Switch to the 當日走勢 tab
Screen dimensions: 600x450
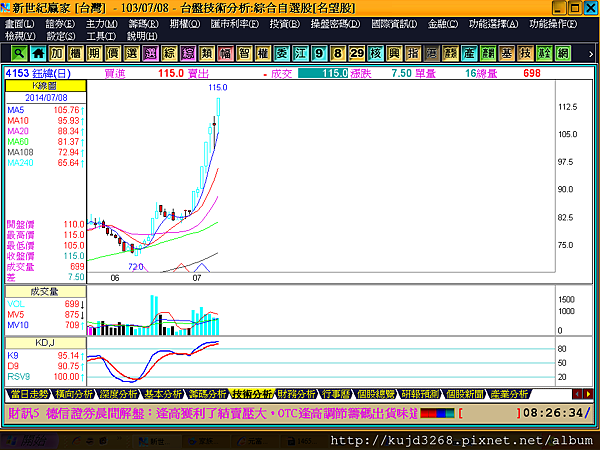pos(29,394)
